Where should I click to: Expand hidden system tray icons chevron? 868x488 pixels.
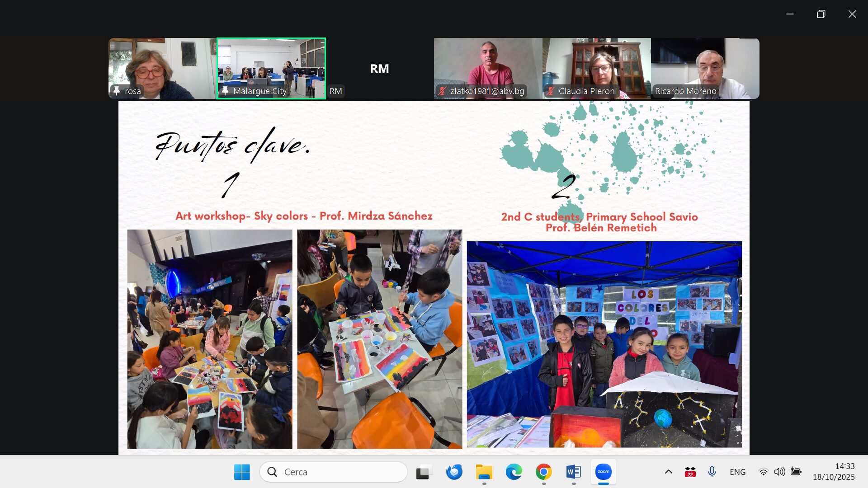(668, 472)
